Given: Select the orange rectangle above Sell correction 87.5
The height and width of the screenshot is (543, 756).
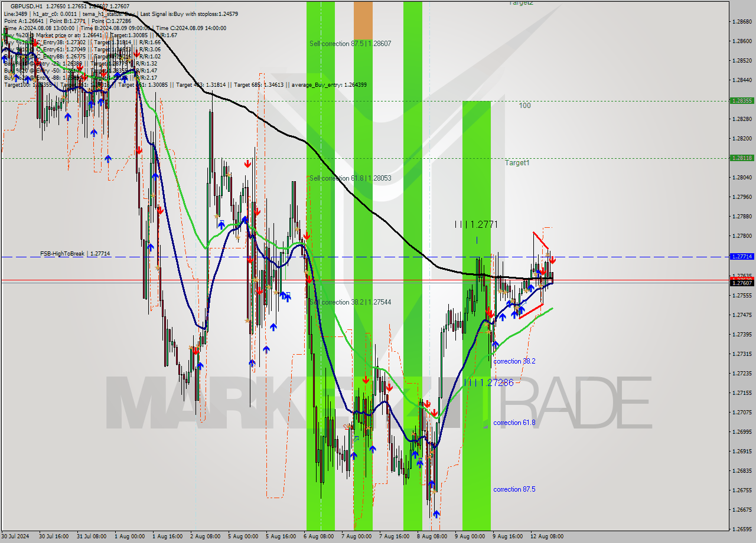Looking at the screenshot, I should tap(363, 21).
